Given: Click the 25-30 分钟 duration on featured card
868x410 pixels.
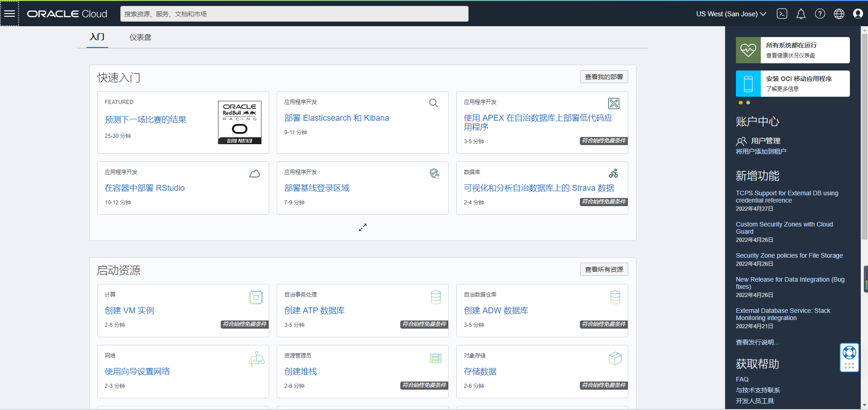Looking at the screenshot, I should tap(118, 136).
